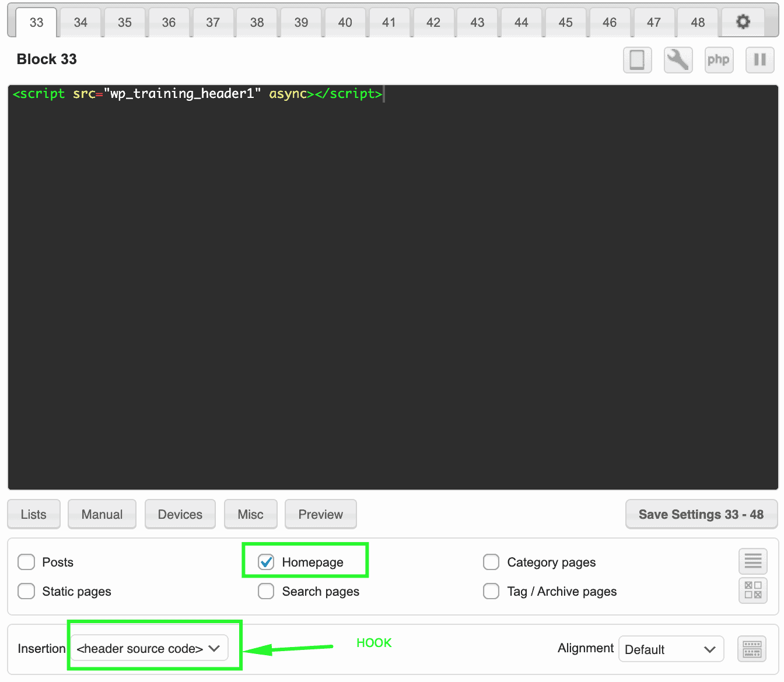The height and width of the screenshot is (682, 784).
Task: Click the Manual button
Action: click(x=102, y=514)
